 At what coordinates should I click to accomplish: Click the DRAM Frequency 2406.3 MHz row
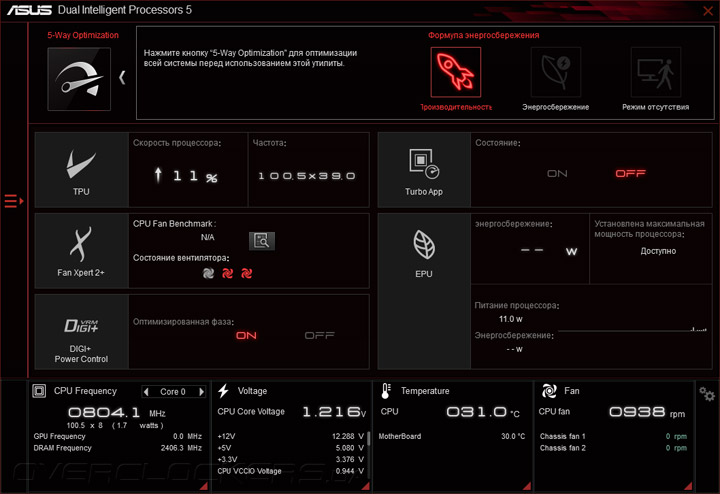pos(118,448)
